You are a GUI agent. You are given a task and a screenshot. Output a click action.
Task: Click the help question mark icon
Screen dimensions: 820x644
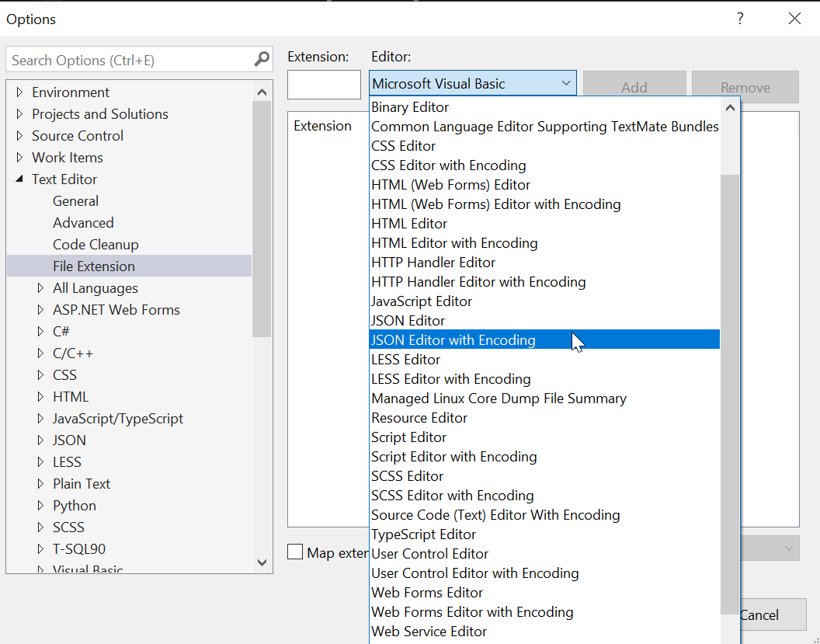[740, 19]
